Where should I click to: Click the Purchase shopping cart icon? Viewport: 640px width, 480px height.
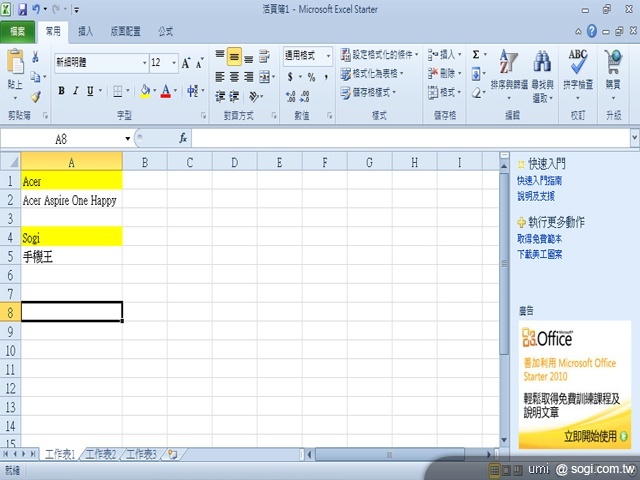click(x=613, y=62)
